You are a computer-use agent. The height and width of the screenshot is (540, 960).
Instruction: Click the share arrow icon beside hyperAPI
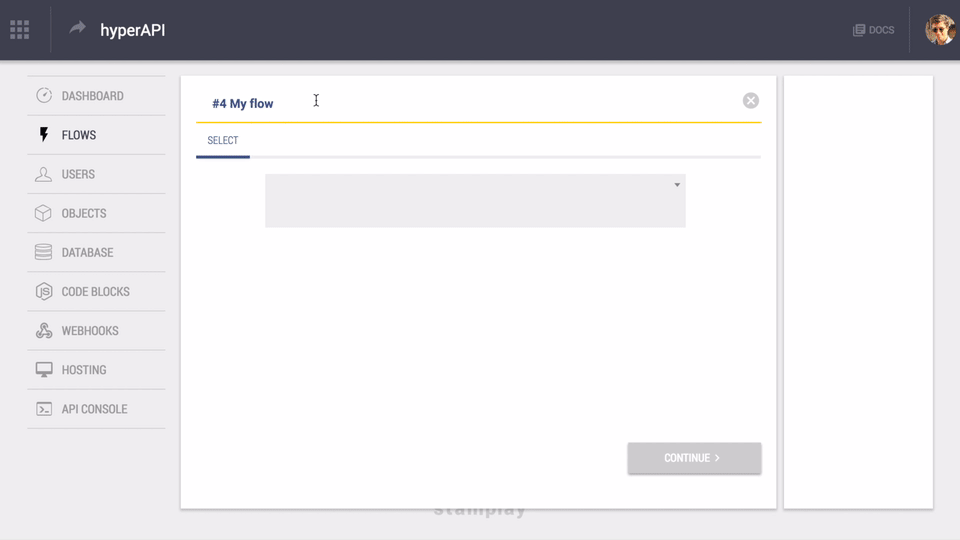[x=77, y=28]
